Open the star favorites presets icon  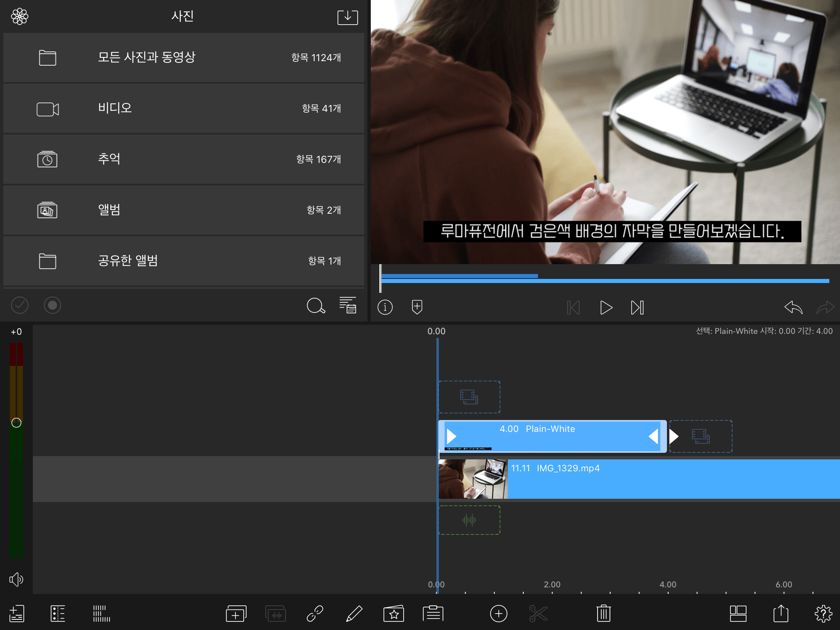393,614
